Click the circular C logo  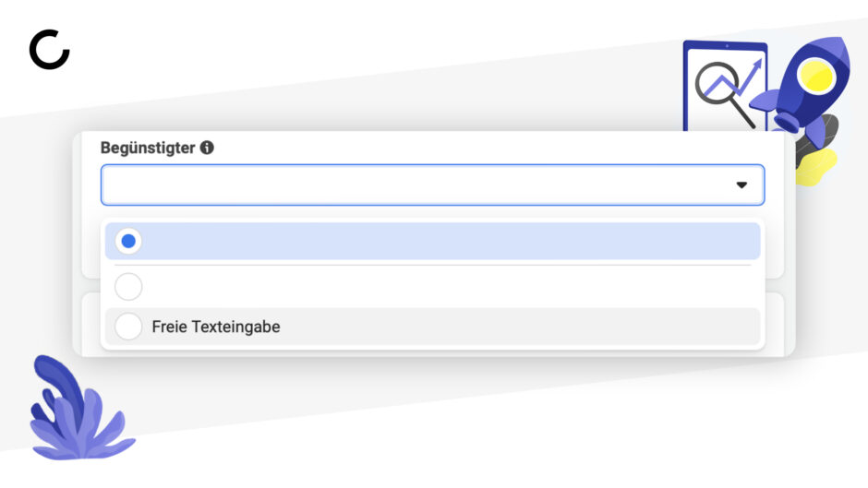tap(49, 49)
